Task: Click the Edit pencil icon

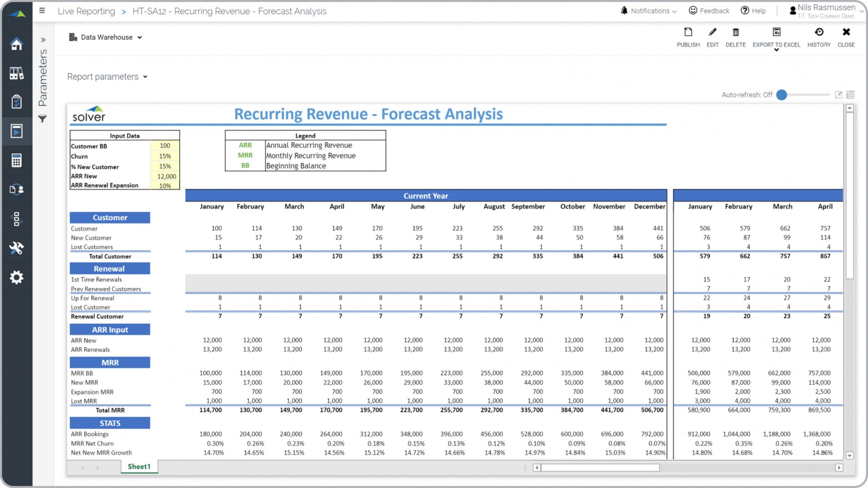Action: point(712,33)
